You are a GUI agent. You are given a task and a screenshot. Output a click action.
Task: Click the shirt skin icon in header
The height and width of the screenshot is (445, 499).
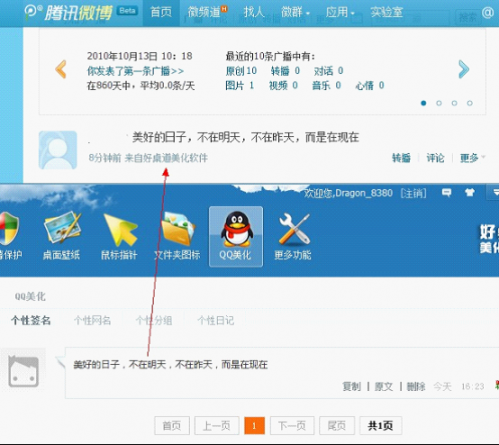tap(470, 192)
